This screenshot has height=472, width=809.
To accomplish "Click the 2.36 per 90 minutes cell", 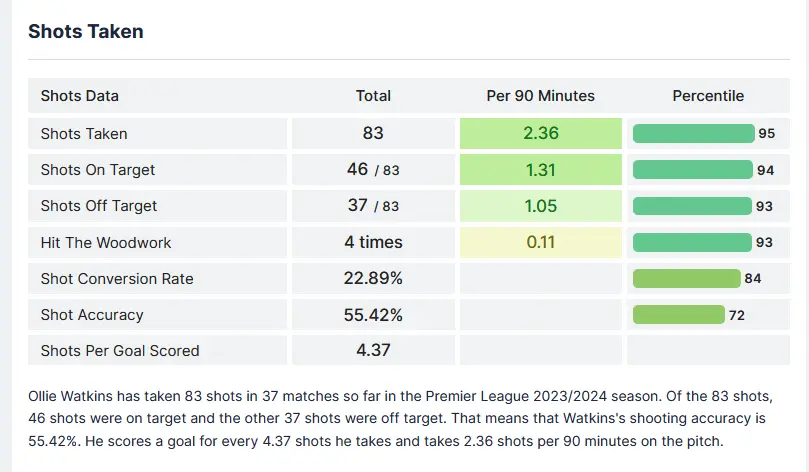I will pyautogui.click(x=541, y=134).
